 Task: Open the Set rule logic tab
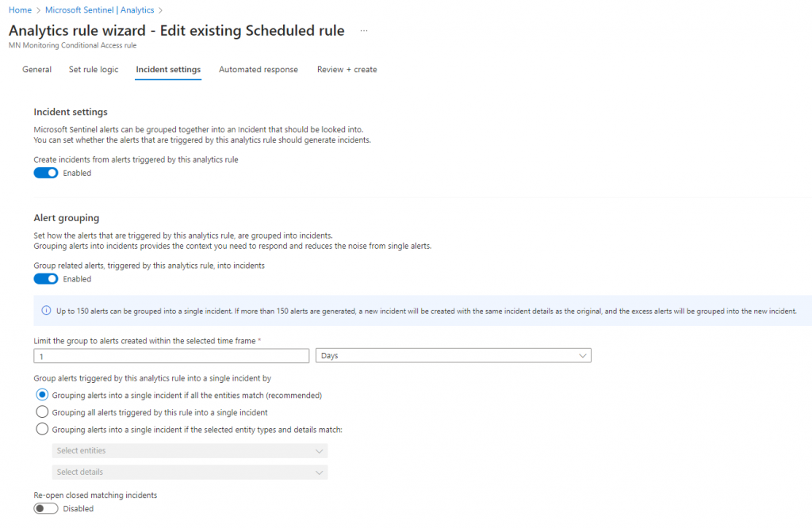[x=94, y=70]
